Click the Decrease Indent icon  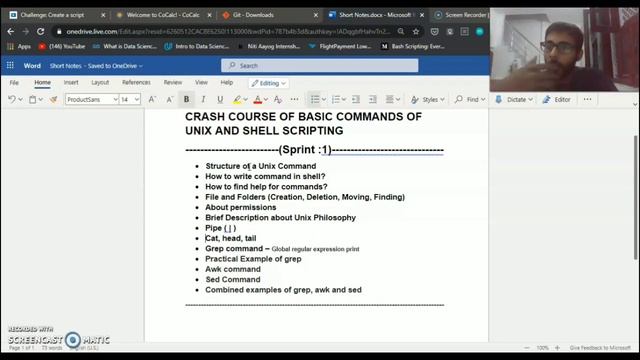tap(356, 99)
